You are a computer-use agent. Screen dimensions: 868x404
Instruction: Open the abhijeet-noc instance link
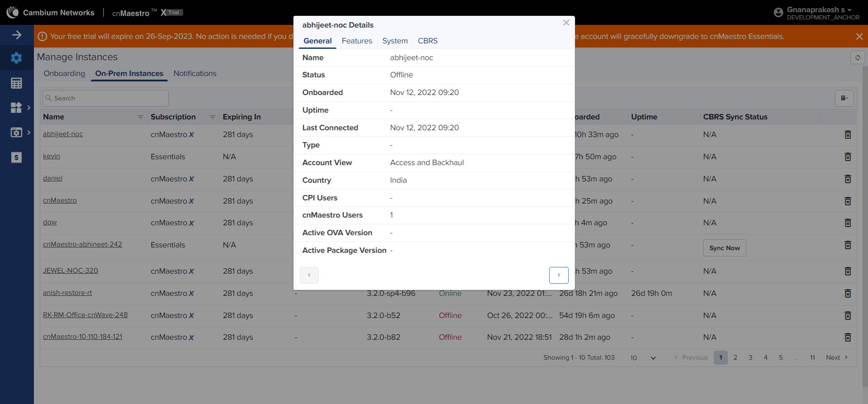[x=63, y=134]
